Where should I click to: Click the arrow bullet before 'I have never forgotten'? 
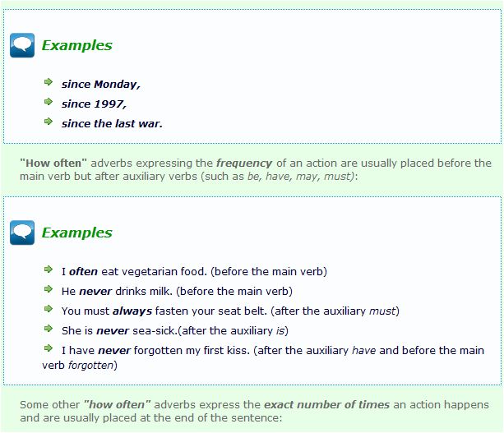click(50, 348)
